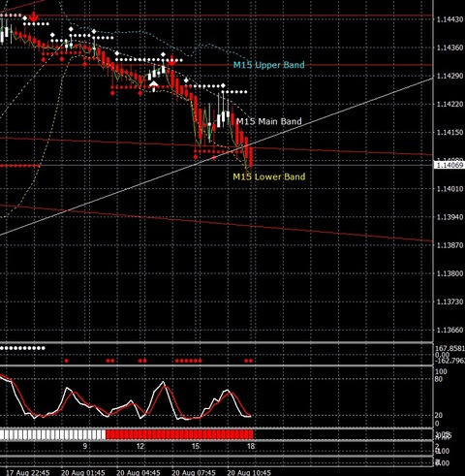Click the hour marker 15 below histogram
465x476 pixels.
[196, 447]
